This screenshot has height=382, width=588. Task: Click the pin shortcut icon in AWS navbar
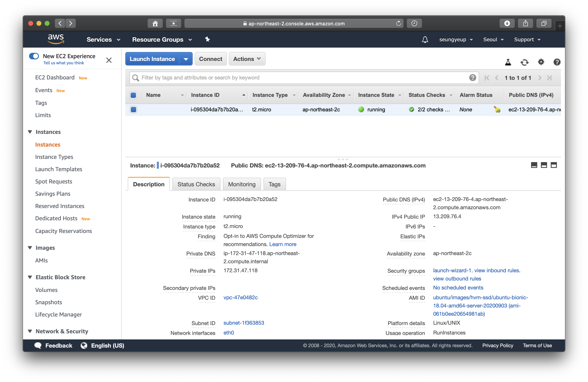[x=207, y=40]
